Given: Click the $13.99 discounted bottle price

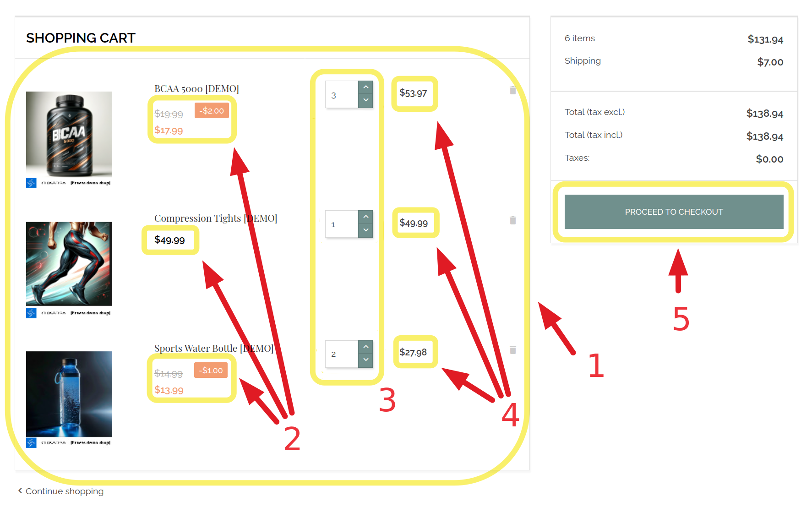Looking at the screenshot, I should (169, 390).
